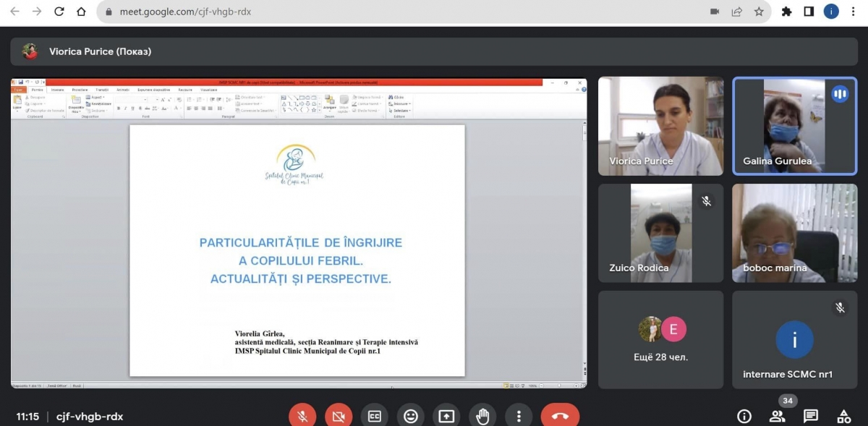Open the Chrome profile avatar menu

831,12
